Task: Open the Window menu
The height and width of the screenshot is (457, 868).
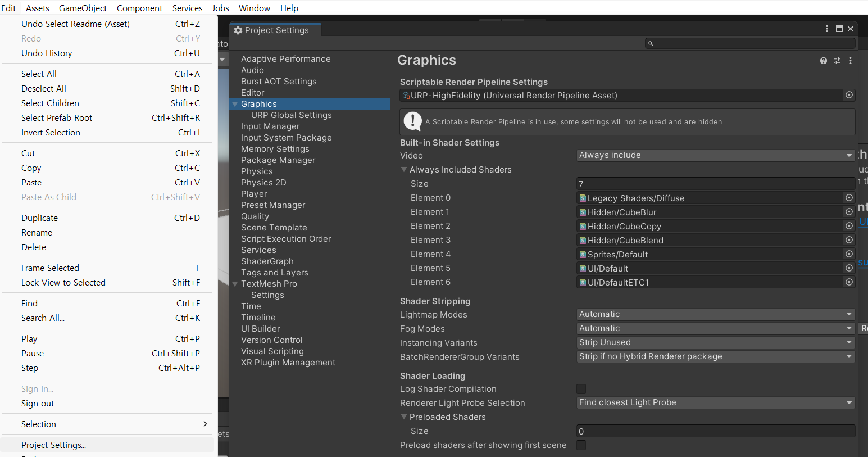Action: [x=255, y=8]
